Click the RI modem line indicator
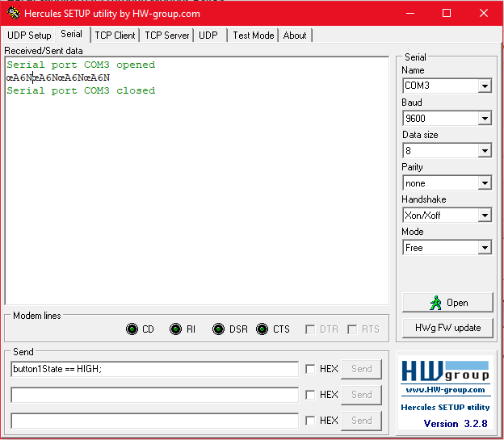 (175, 329)
